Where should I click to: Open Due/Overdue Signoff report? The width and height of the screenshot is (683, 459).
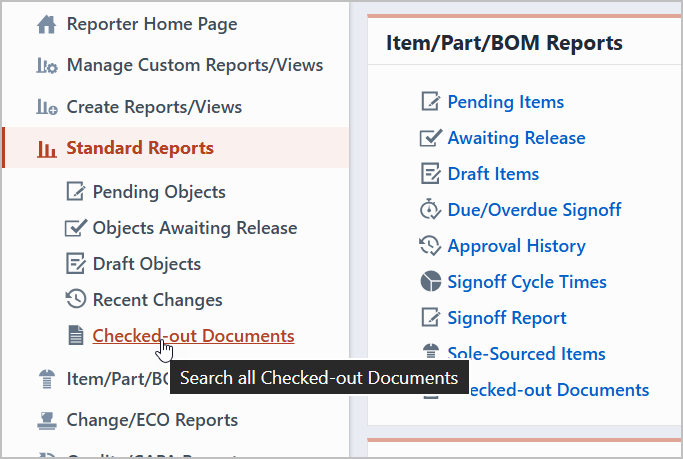tap(534, 210)
